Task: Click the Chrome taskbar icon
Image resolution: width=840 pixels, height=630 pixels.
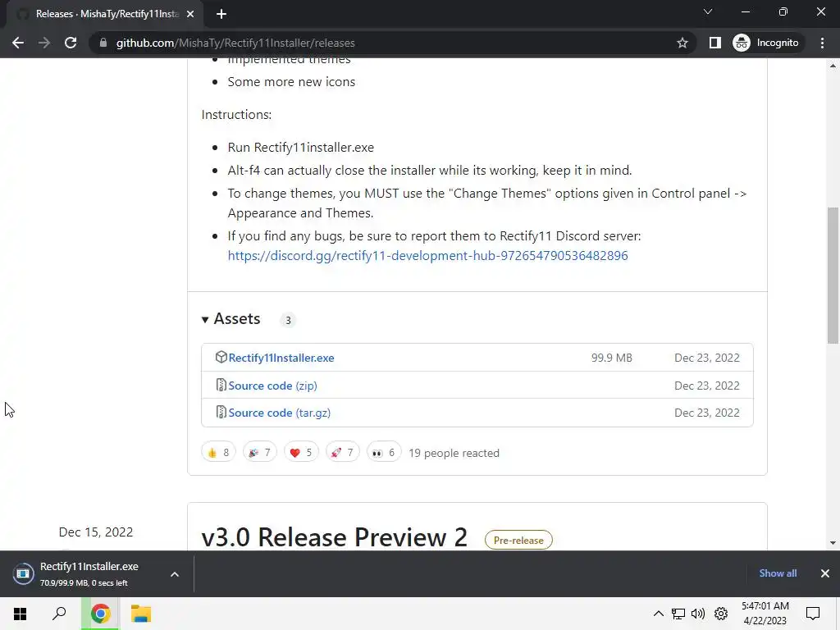Action: point(100,614)
